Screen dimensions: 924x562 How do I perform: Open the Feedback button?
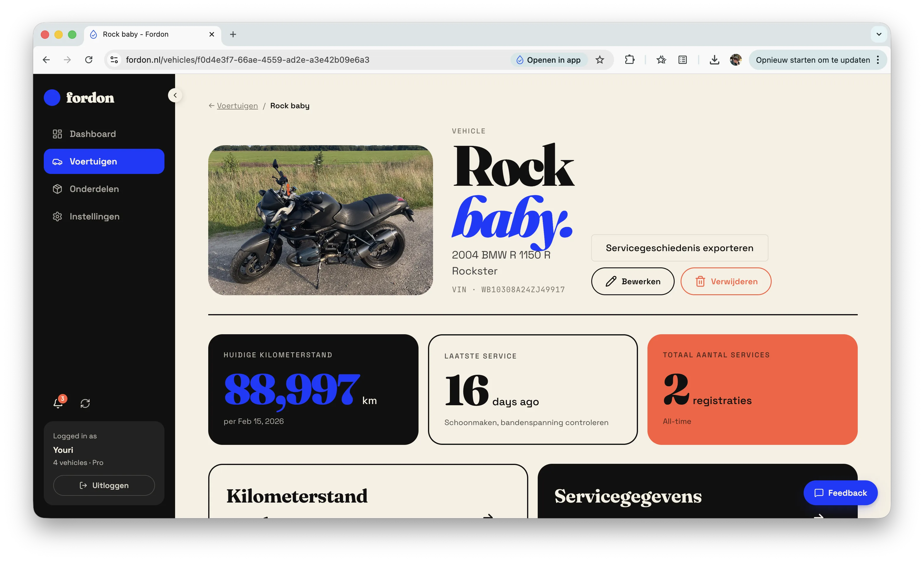coord(840,493)
